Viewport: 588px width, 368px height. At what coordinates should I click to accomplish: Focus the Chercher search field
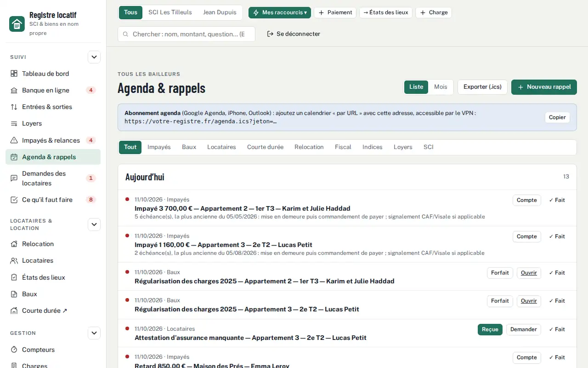coord(187,34)
